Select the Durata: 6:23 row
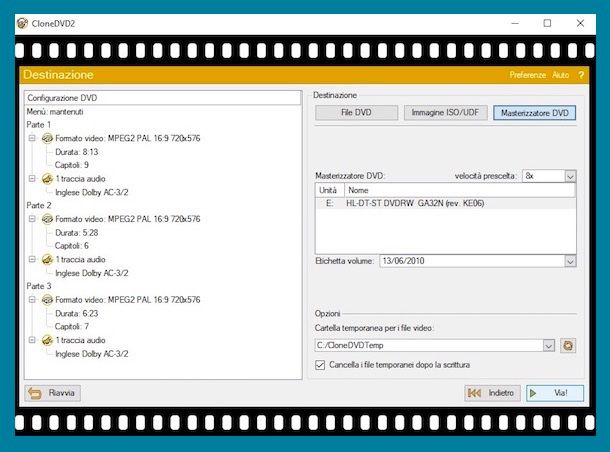 (x=77, y=314)
